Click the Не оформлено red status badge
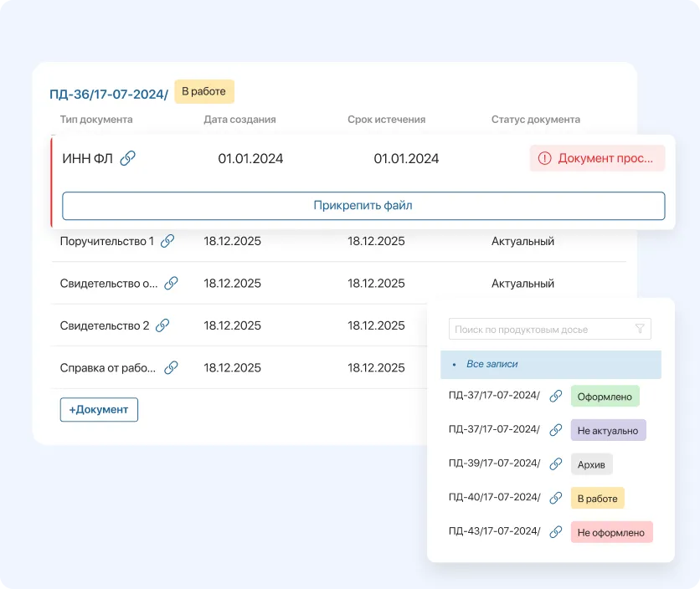 click(611, 532)
